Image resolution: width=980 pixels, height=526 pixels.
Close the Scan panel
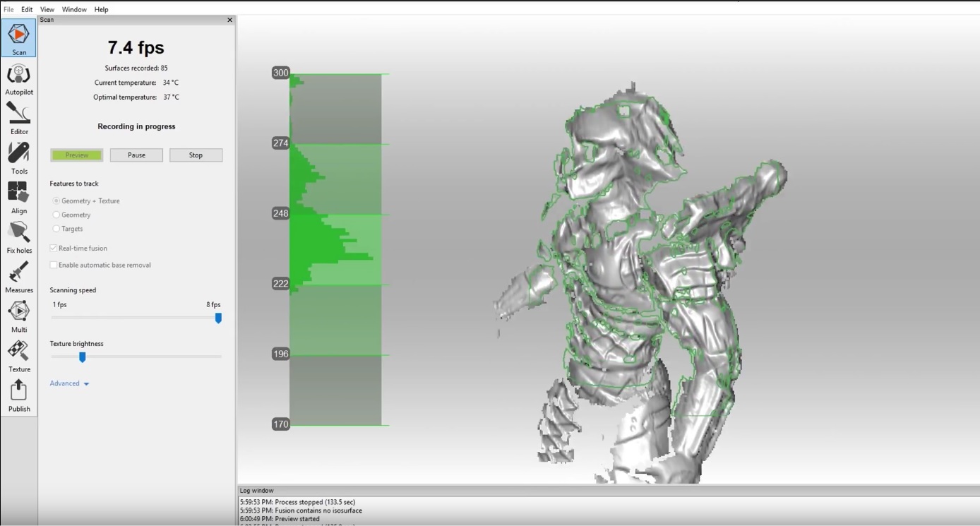[229, 20]
